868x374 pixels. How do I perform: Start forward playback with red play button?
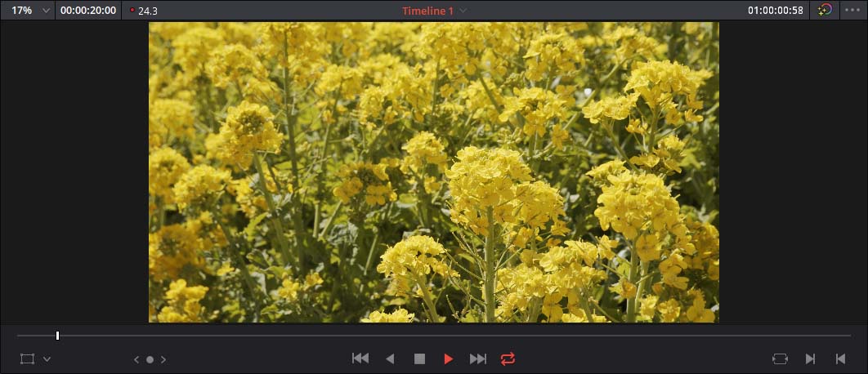point(449,359)
